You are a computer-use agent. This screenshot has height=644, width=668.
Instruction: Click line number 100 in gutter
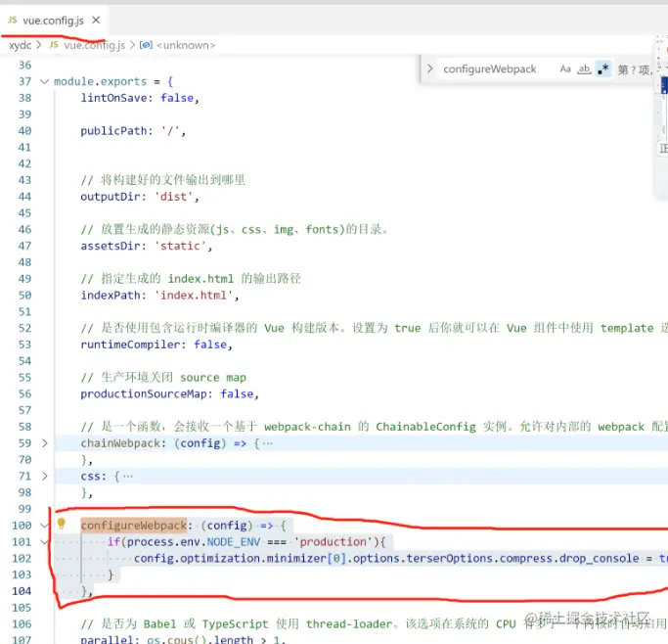tap(22, 526)
